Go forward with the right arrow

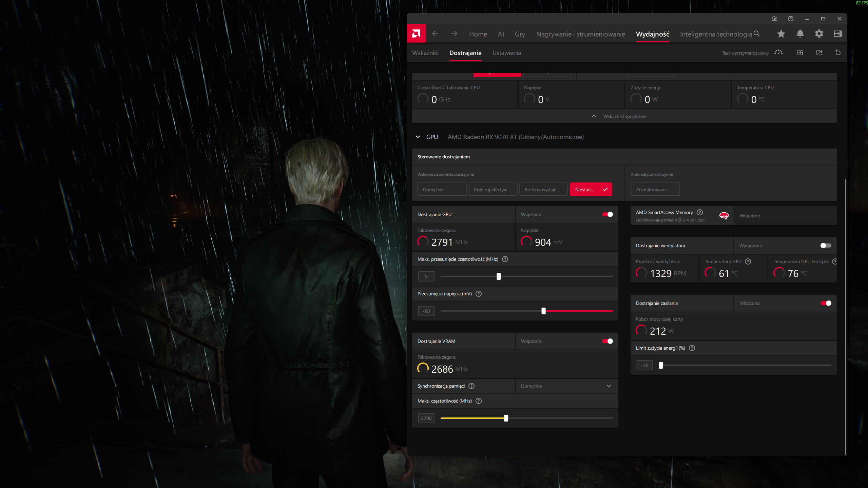454,34
